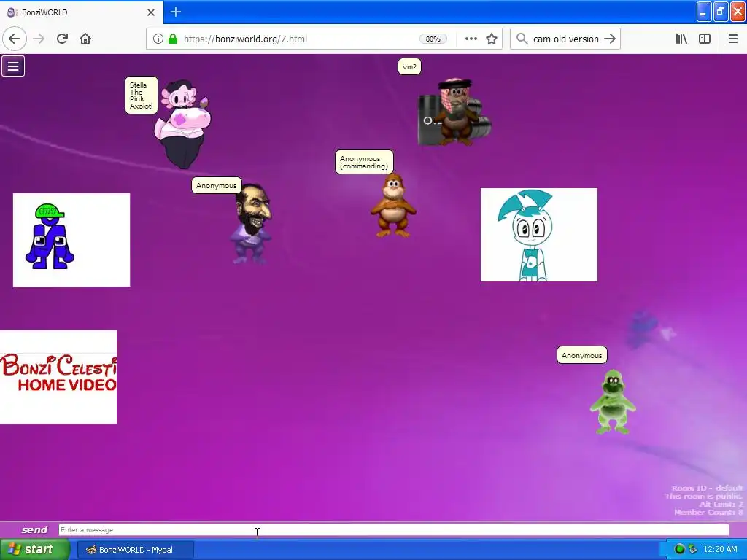Select the BonziWORLD browser tab
The image size is (747, 560).
click(x=81, y=12)
